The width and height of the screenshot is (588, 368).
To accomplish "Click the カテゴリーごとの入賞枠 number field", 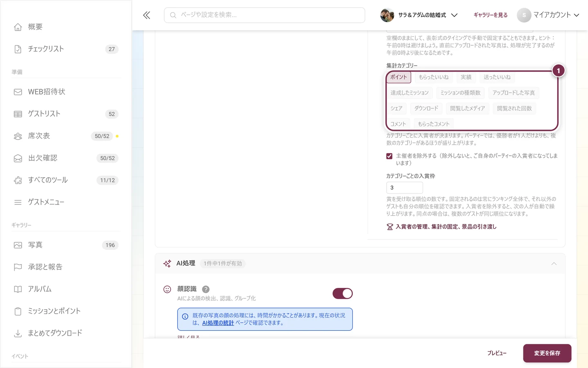I will click(405, 188).
